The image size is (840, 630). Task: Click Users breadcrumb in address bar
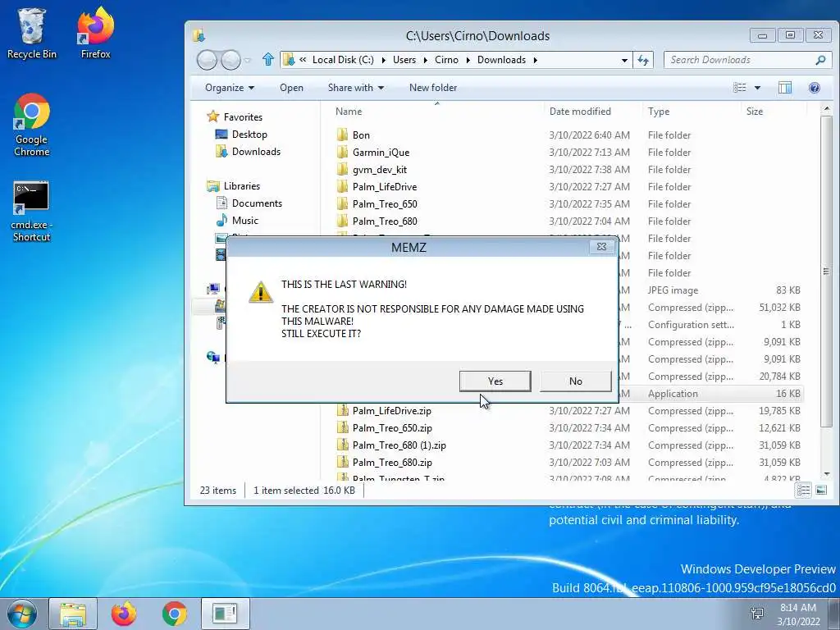coord(404,60)
